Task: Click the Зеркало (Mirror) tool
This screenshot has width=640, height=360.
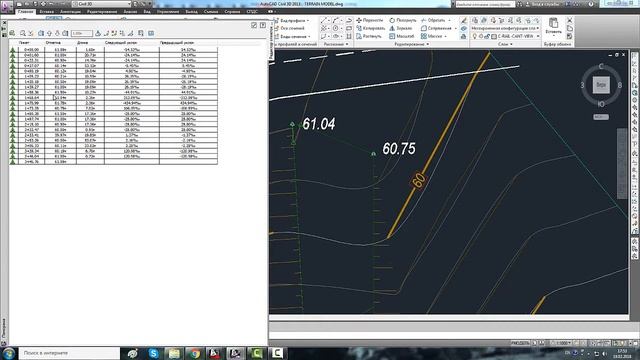Action: (x=401, y=28)
